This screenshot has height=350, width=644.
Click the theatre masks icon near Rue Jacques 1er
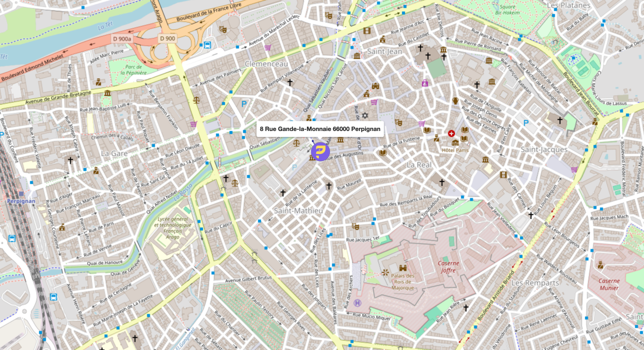click(354, 226)
